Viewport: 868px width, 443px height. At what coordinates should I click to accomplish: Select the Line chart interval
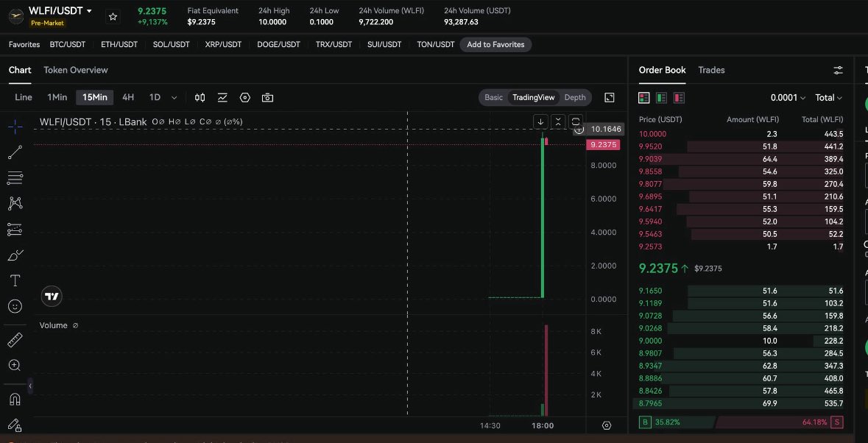24,97
